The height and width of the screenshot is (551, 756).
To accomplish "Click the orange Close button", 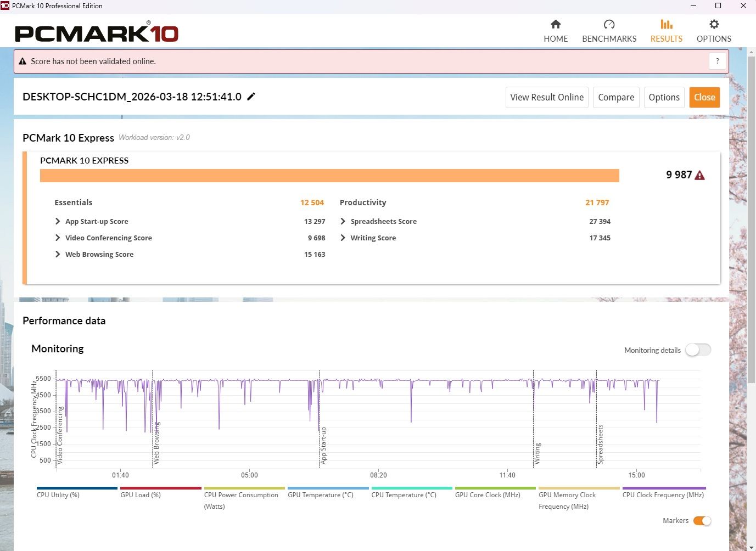I will pyautogui.click(x=704, y=97).
